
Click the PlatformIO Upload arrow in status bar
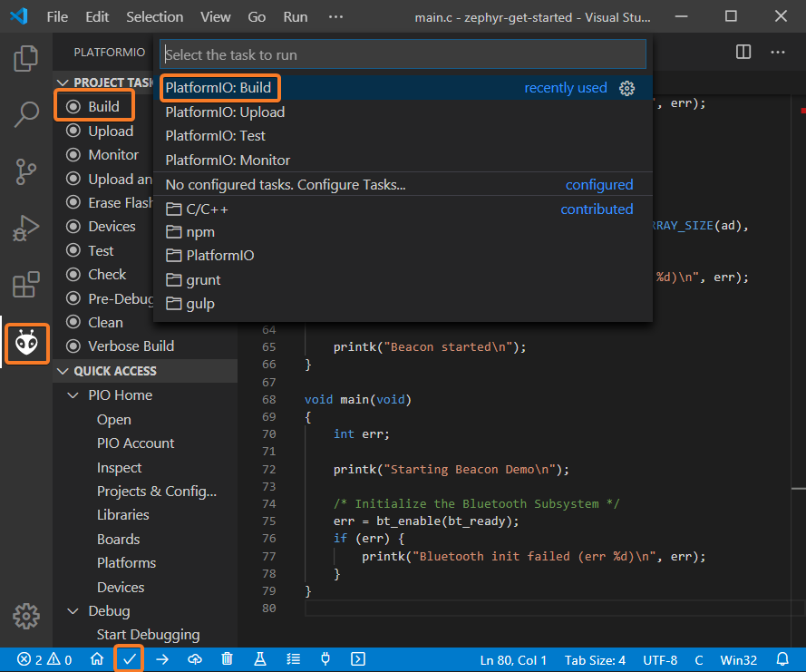click(x=162, y=659)
